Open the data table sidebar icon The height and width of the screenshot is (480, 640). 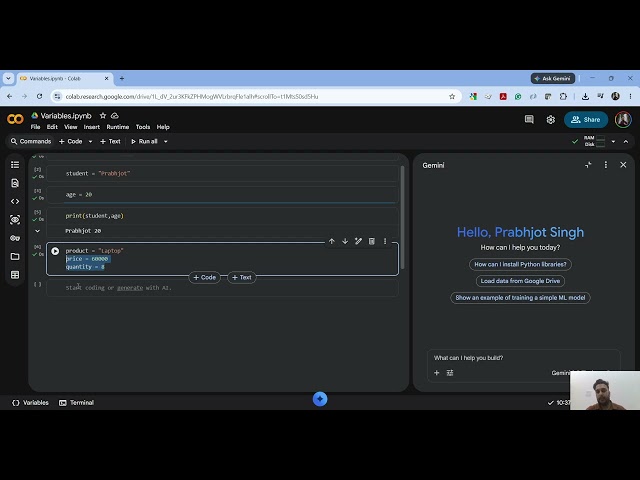pos(15,275)
